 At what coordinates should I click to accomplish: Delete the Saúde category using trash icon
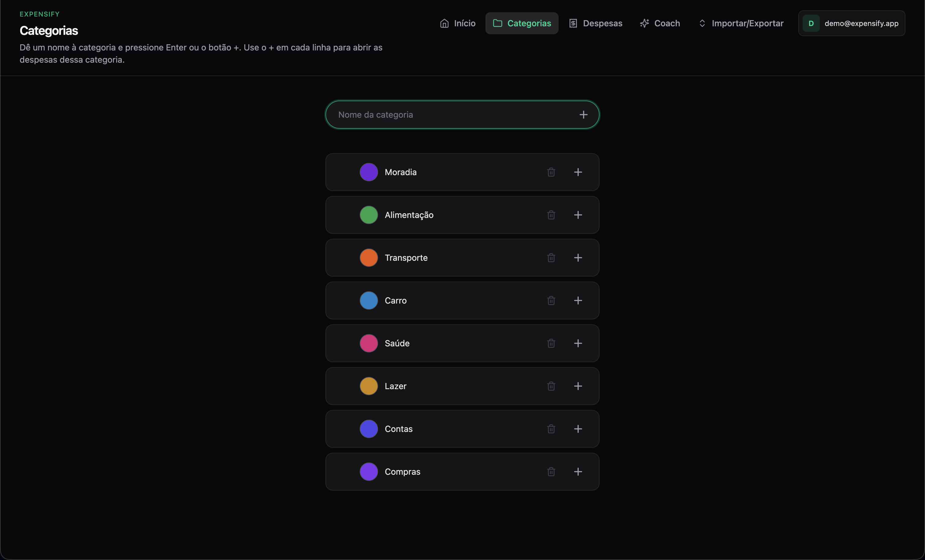[551, 343]
